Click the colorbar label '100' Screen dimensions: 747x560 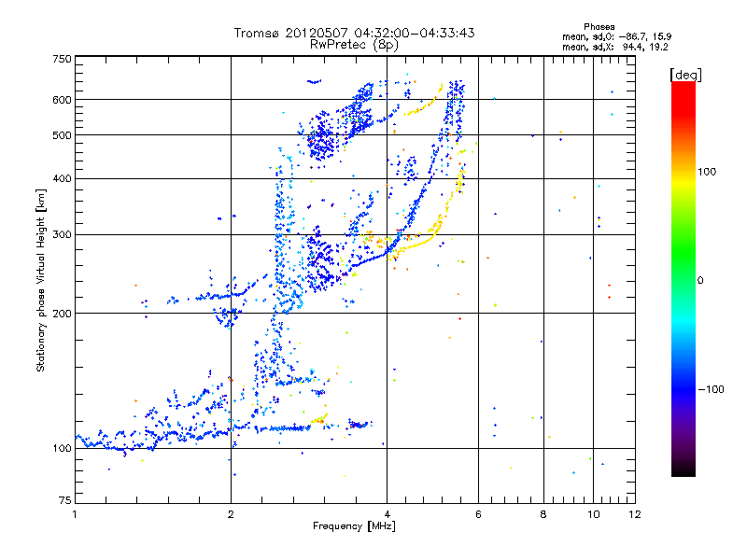pyautogui.click(x=707, y=172)
